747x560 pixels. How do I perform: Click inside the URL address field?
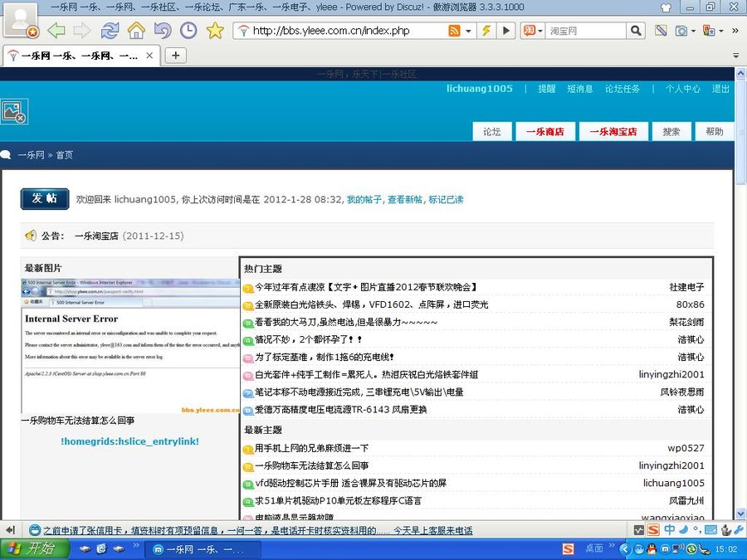coord(344,31)
